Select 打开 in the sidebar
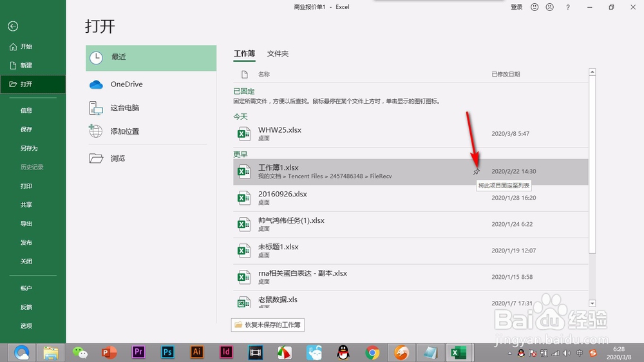Image resolution: width=644 pixels, height=362 pixels. click(x=33, y=84)
